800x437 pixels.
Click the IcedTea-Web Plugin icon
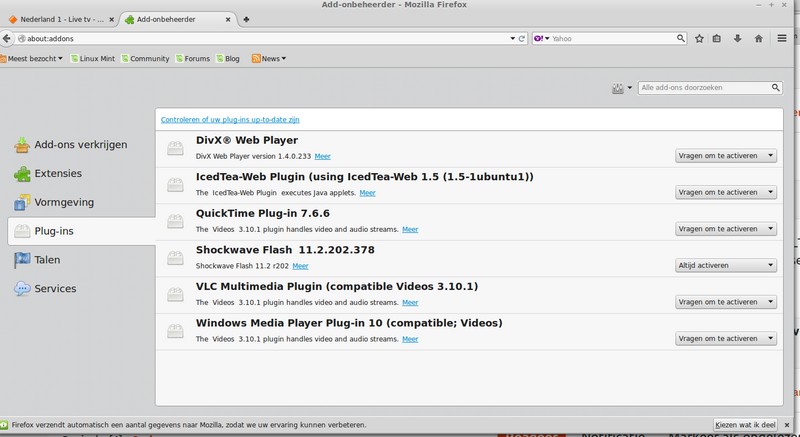[175, 185]
